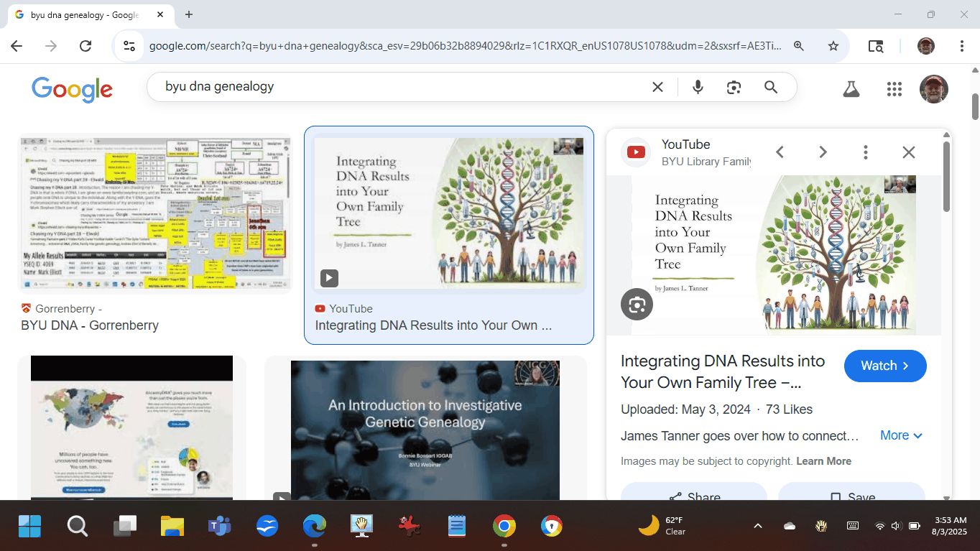980x551 pixels.
Task: Close the image preview panel
Action: point(909,152)
